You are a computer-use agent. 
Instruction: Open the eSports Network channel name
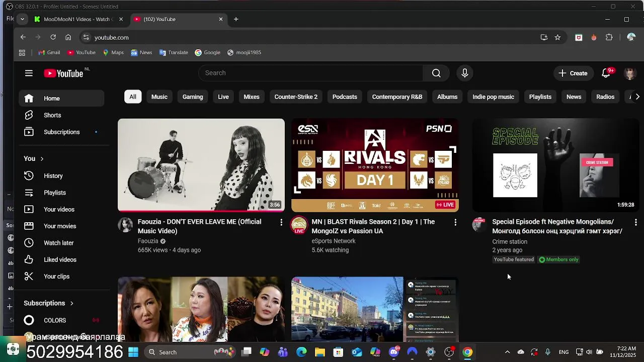[334, 241]
